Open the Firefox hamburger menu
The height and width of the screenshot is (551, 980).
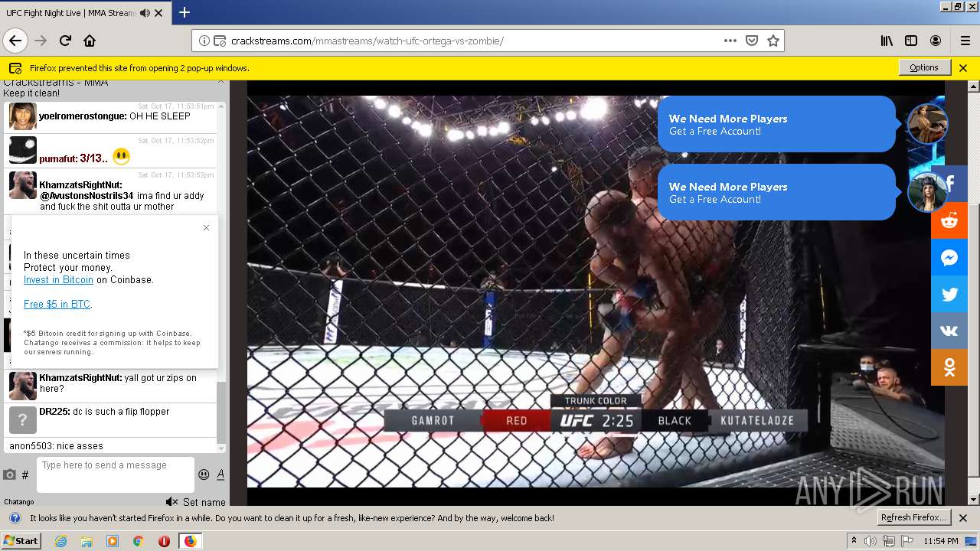point(965,41)
